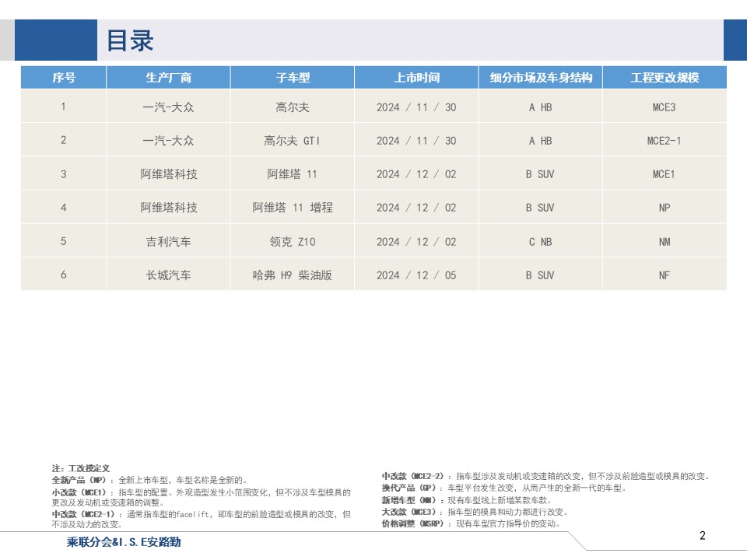Screen dimensions: 747x560
Task: Click the MCE3 change scale cell
Action: click(665, 107)
